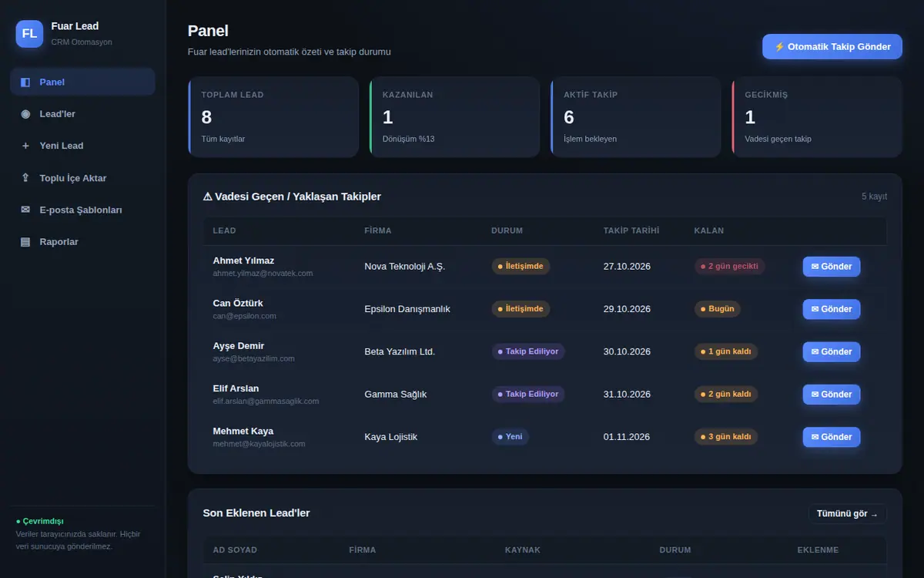Click the Gecikmiş stat card

coord(817,117)
